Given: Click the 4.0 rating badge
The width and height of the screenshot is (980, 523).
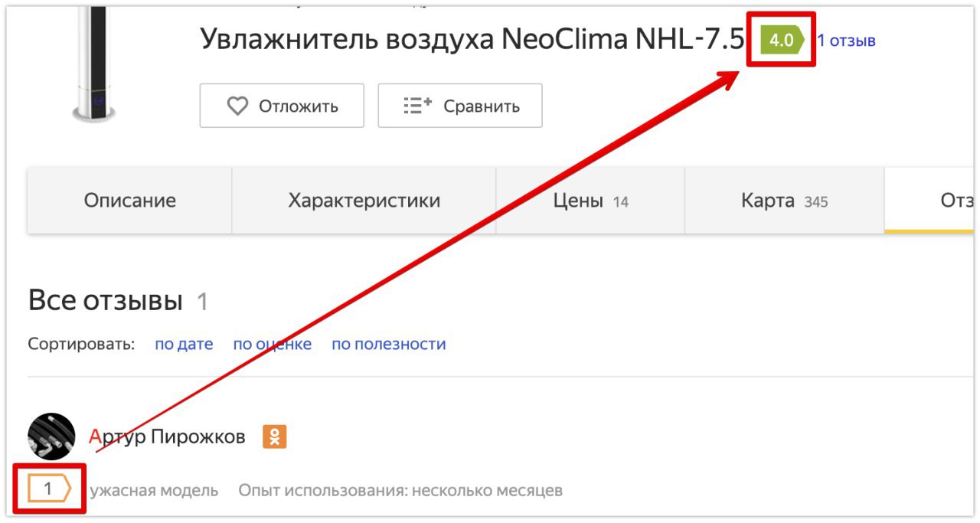Looking at the screenshot, I should coord(782,40).
